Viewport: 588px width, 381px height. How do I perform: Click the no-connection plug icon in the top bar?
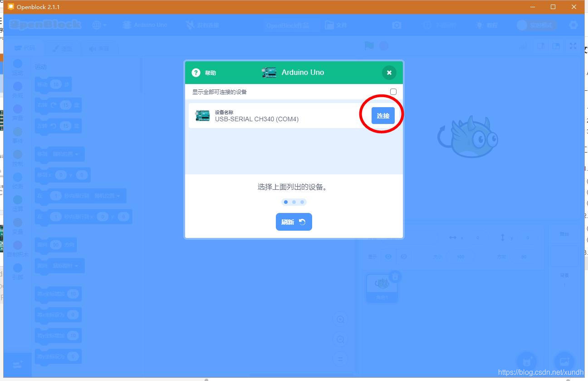[x=190, y=25]
